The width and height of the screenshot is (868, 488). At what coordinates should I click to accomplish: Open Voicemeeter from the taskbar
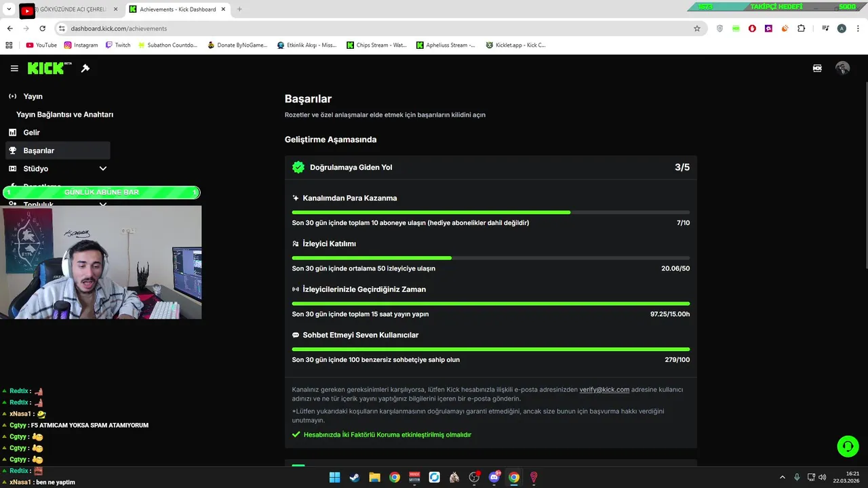click(x=414, y=477)
